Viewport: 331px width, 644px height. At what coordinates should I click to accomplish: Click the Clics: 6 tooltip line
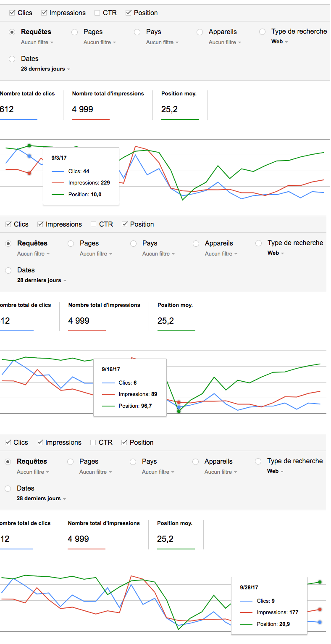pos(120,383)
